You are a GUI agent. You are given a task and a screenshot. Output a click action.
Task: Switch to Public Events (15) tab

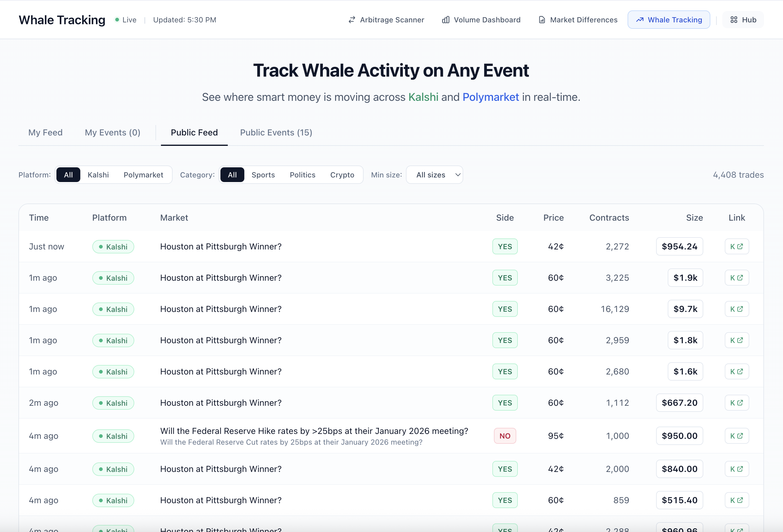(276, 133)
